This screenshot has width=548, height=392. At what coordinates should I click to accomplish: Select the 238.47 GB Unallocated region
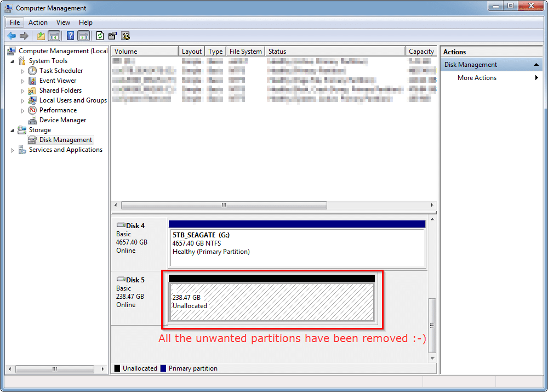[x=271, y=302]
